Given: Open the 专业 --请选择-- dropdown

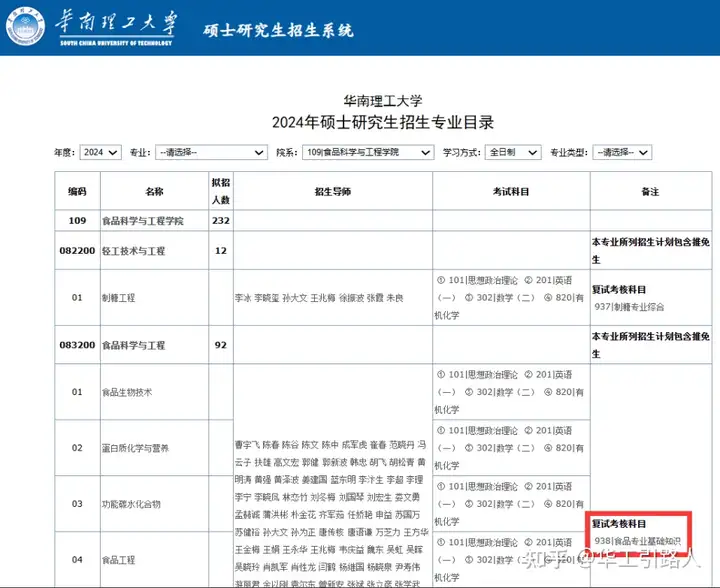Looking at the screenshot, I should (212, 152).
